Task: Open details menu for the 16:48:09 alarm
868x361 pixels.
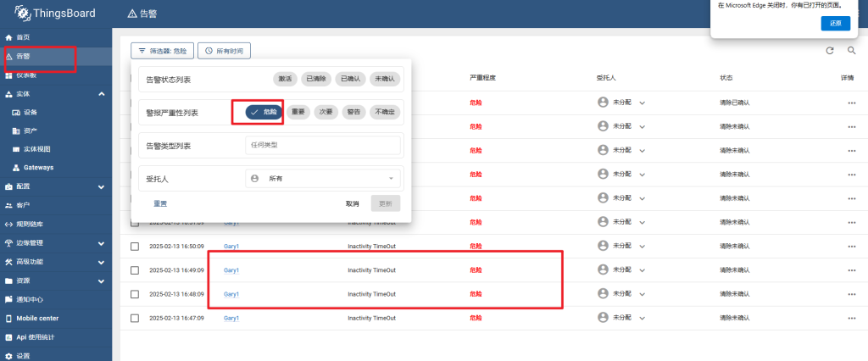Action: [x=852, y=295]
